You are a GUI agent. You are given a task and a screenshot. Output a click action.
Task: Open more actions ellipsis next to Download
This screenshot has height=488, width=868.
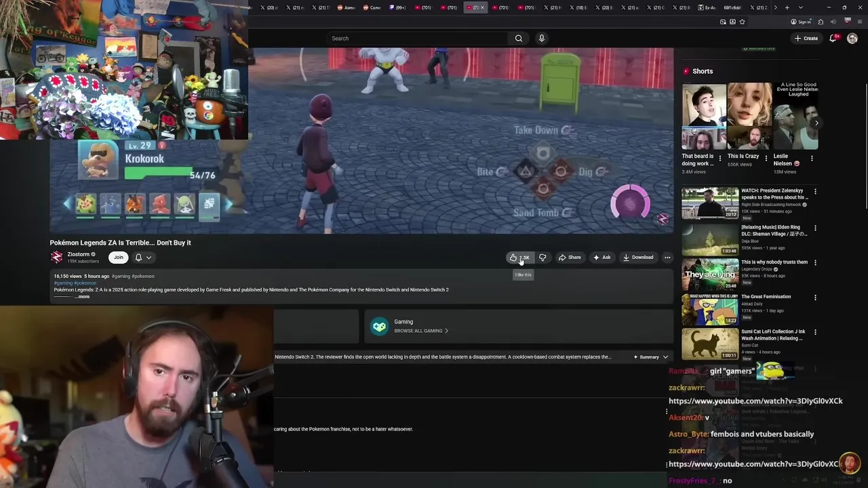coord(667,258)
